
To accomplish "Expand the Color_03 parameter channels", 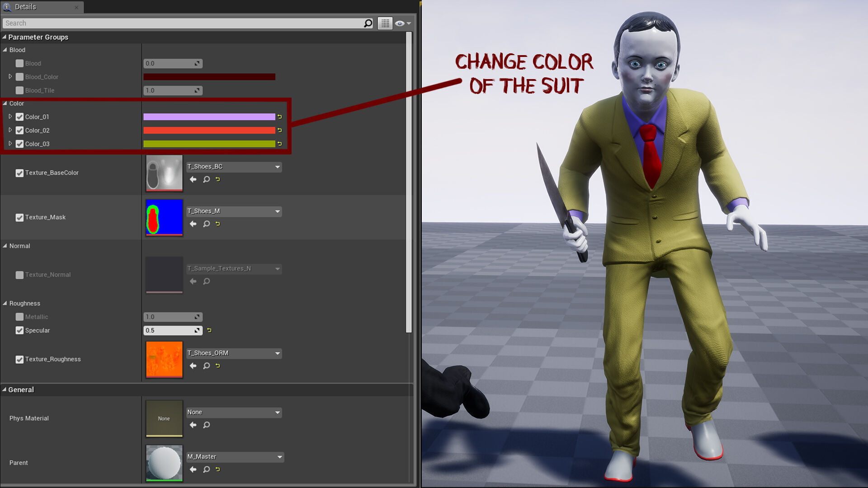I will point(10,144).
